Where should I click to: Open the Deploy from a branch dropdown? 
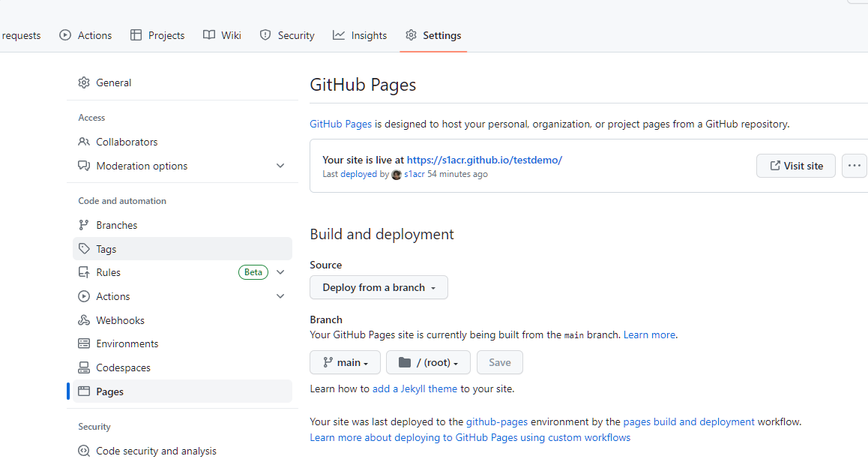coord(379,287)
